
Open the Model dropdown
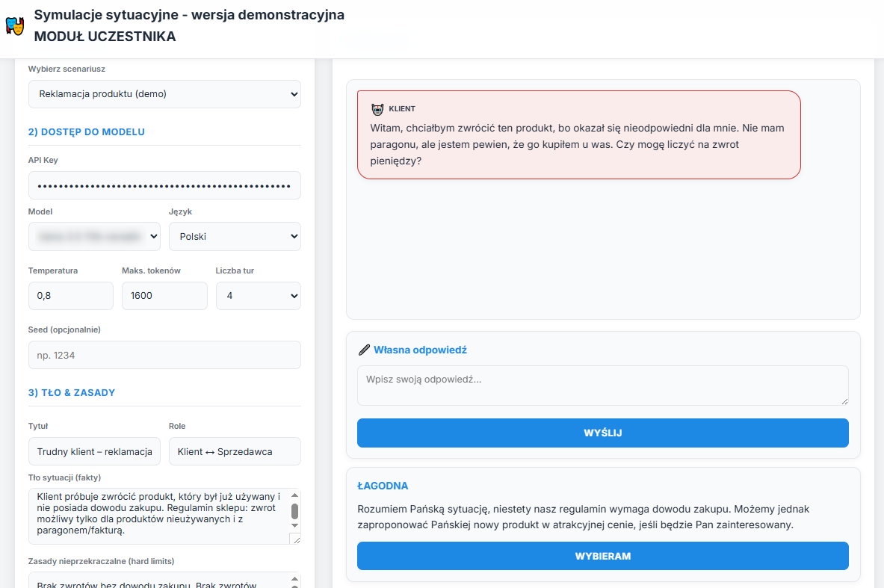coord(94,235)
